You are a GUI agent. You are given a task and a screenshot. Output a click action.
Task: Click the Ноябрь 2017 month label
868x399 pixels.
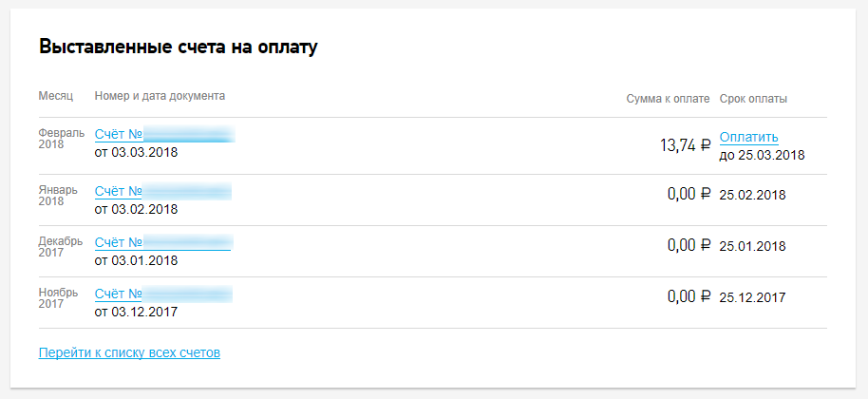(x=58, y=298)
